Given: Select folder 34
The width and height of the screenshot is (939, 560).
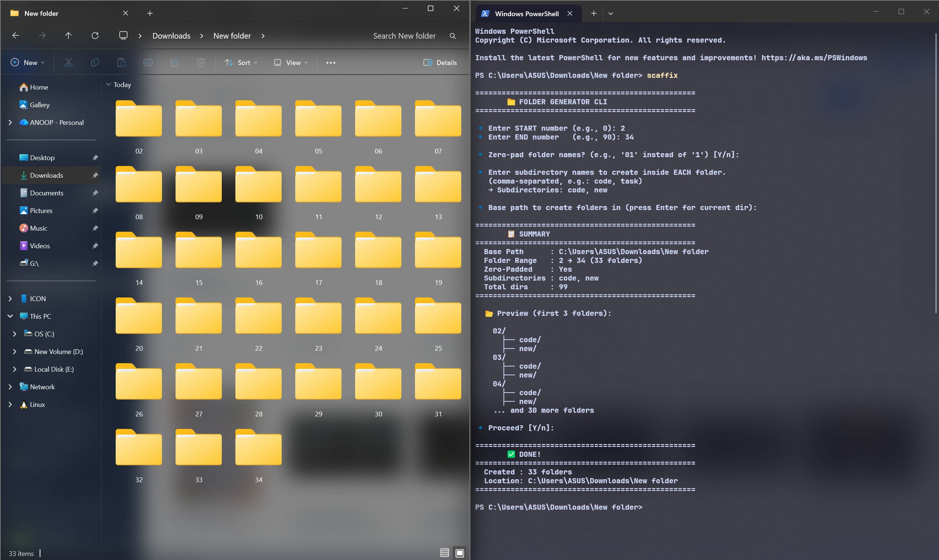Looking at the screenshot, I should click(259, 456).
